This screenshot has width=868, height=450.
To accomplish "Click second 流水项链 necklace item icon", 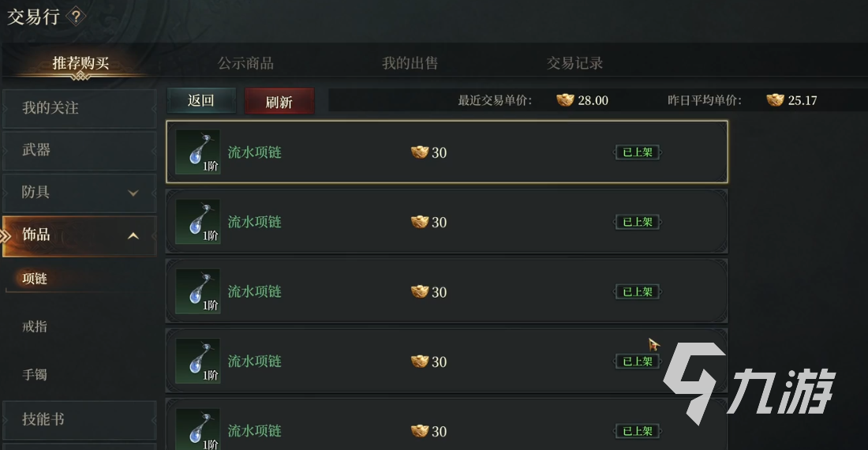I will pyautogui.click(x=198, y=222).
